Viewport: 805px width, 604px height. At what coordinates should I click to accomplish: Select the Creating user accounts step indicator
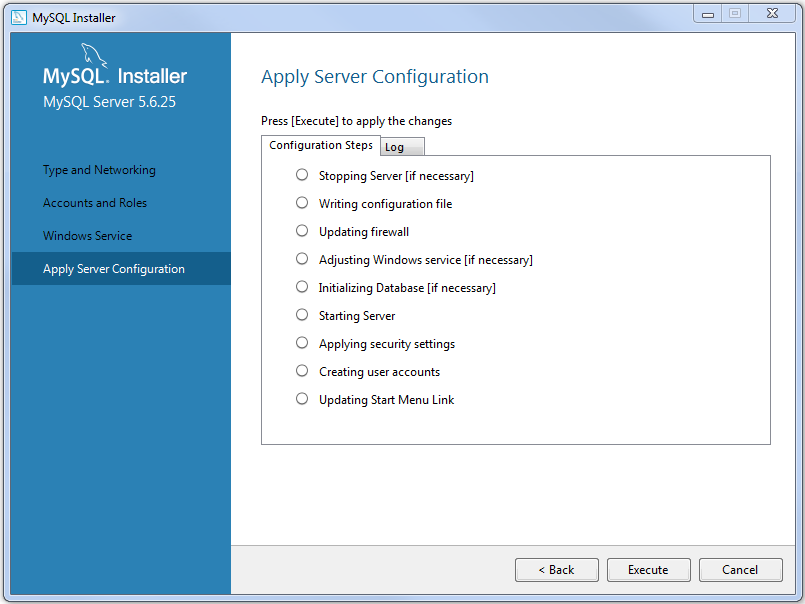click(302, 371)
